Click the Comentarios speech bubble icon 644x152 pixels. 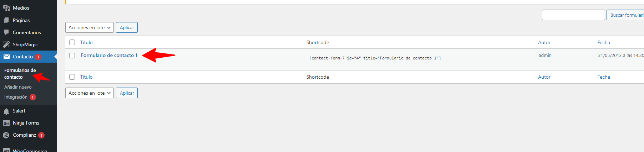point(6,32)
